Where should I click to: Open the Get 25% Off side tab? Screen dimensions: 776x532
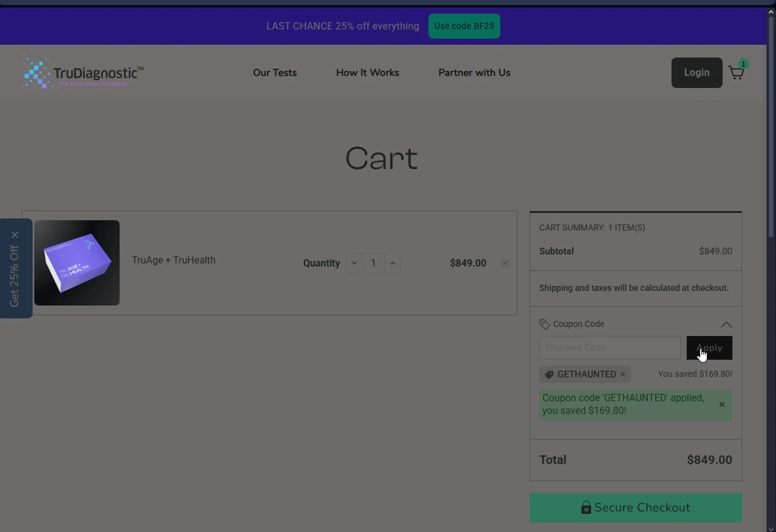click(14, 276)
